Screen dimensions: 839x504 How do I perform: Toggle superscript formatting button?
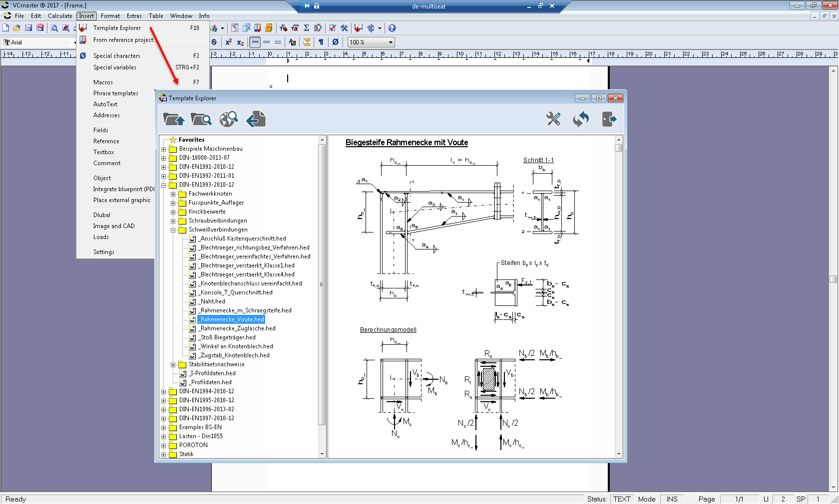tap(228, 42)
